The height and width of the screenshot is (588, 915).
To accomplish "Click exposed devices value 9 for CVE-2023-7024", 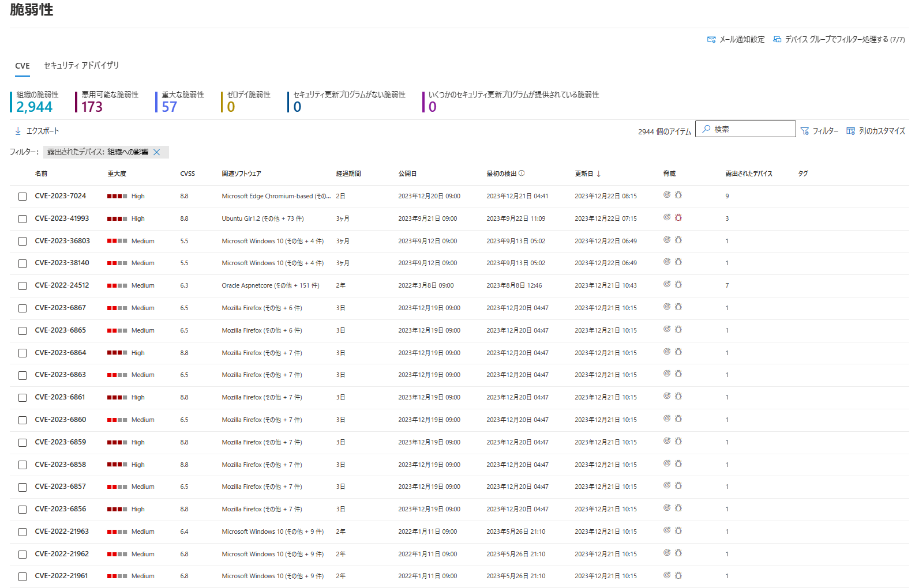I will pos(727,196).
